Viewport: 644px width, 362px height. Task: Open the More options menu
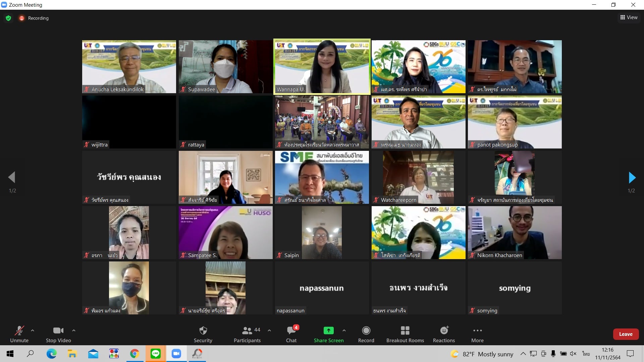[477, 334]
